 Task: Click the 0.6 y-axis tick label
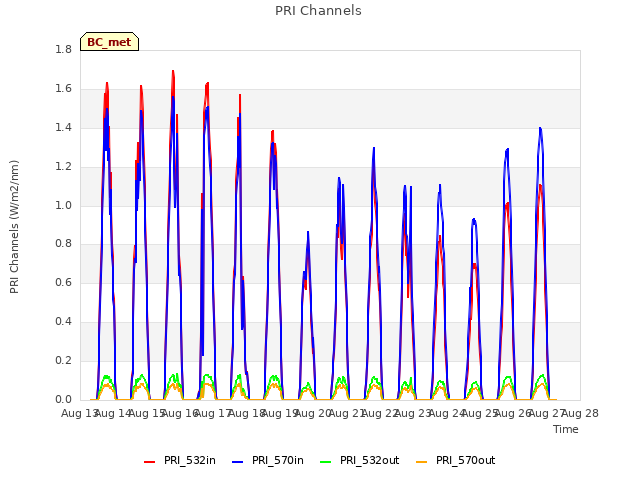[x=63, y=282]
